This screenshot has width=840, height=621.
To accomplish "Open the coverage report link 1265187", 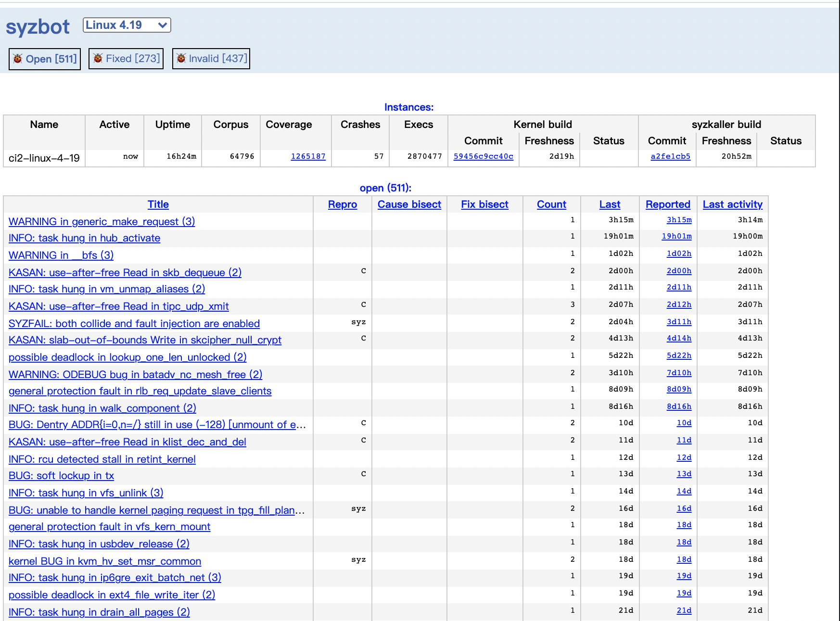I will (x=307, y=156).
